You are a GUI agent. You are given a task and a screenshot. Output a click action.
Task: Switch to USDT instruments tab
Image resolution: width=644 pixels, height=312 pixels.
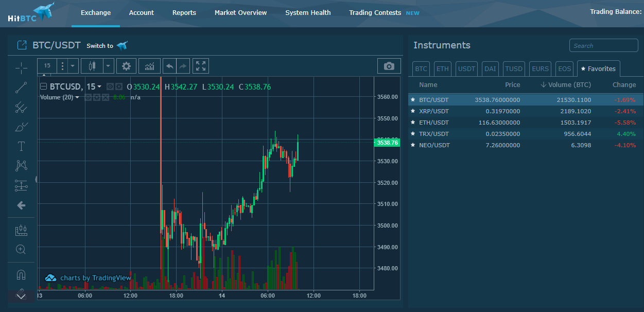467,68
